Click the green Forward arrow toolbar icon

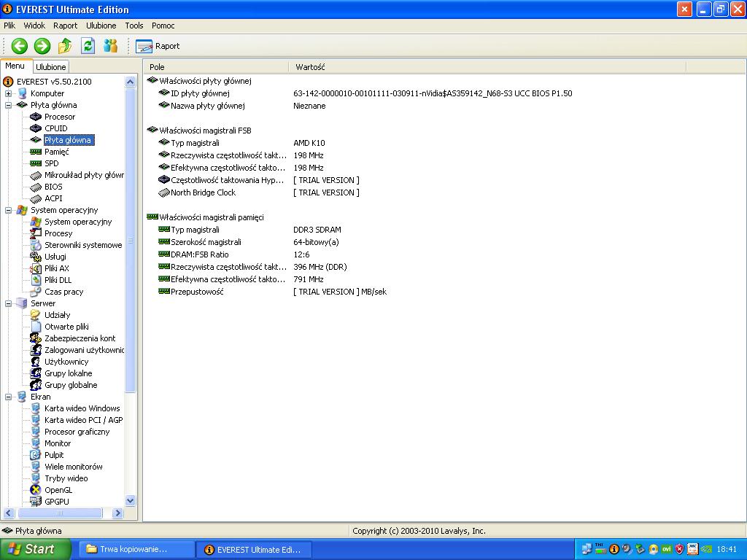click(x=42, y=46)
